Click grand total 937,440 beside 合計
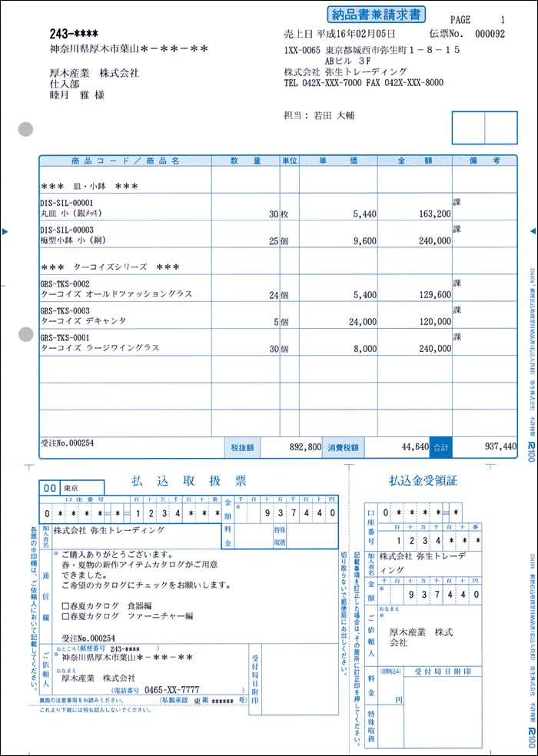This screenshot has width=538, height=756. coord(500,447)
